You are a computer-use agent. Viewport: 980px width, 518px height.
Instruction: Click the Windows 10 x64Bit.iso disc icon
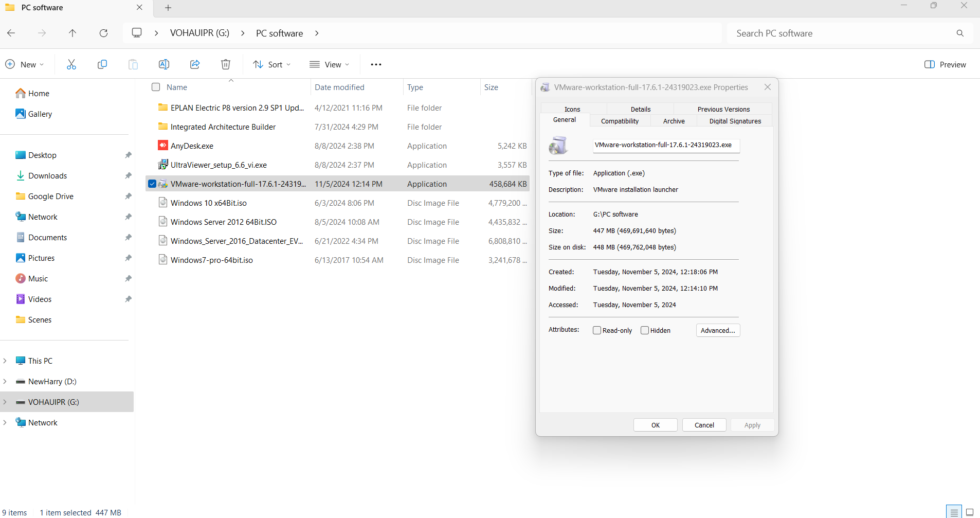[163, 203]
